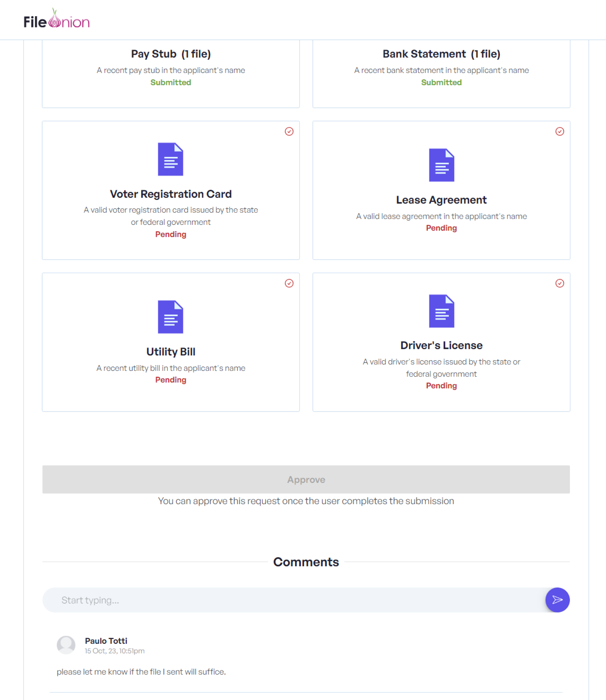The width and height of the screenshot is (606, 700).
Task: Click the Voter Registration Card title
Action: (x=171, y=194)
